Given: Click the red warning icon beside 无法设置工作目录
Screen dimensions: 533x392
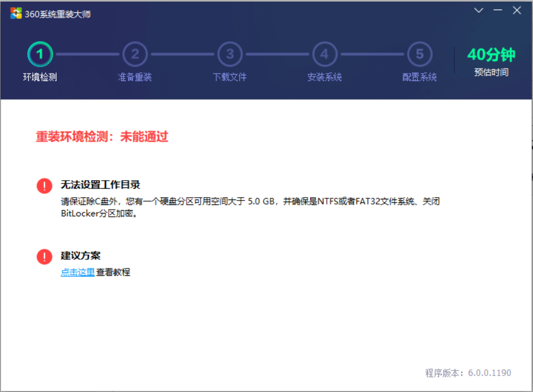Looking at the screenshot, I should click(x=44, y=185).
